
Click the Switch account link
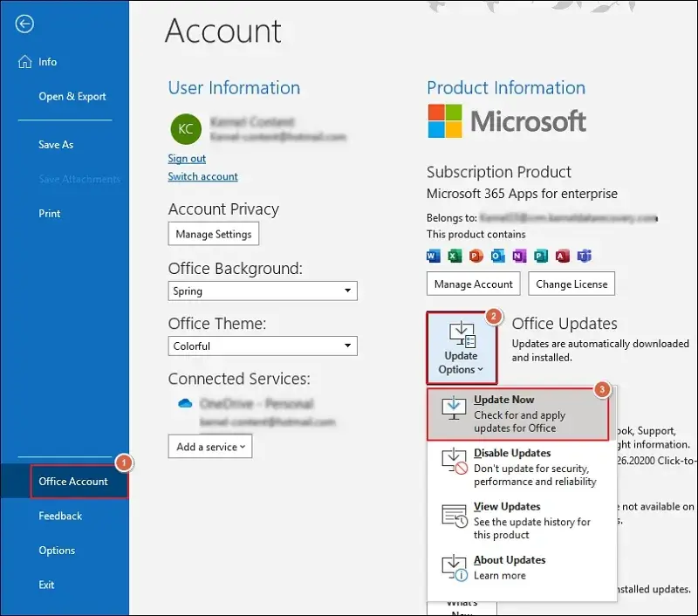202,176
